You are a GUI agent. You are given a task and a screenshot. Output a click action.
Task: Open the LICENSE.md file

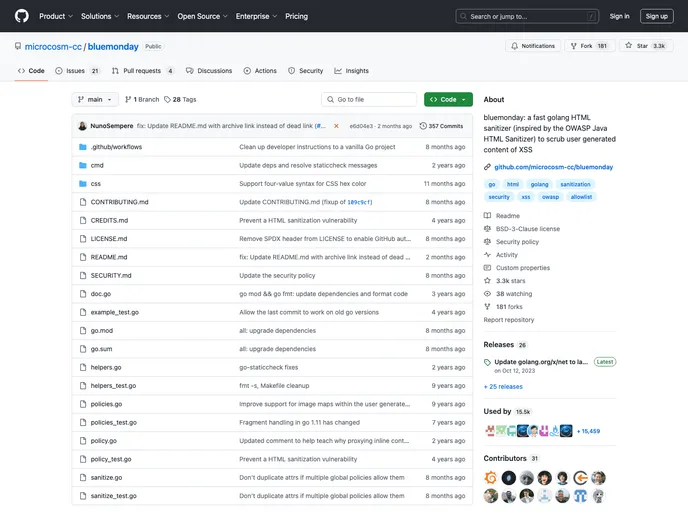[x=109, y=239]
